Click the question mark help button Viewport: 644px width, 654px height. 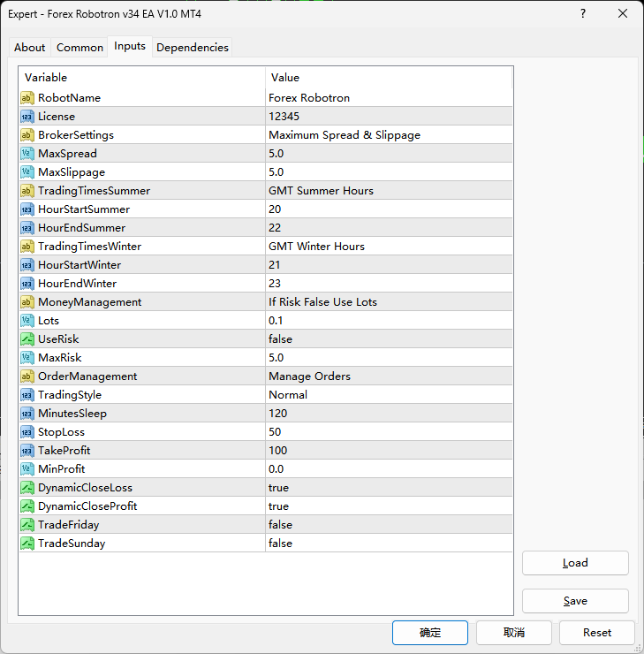583,14
